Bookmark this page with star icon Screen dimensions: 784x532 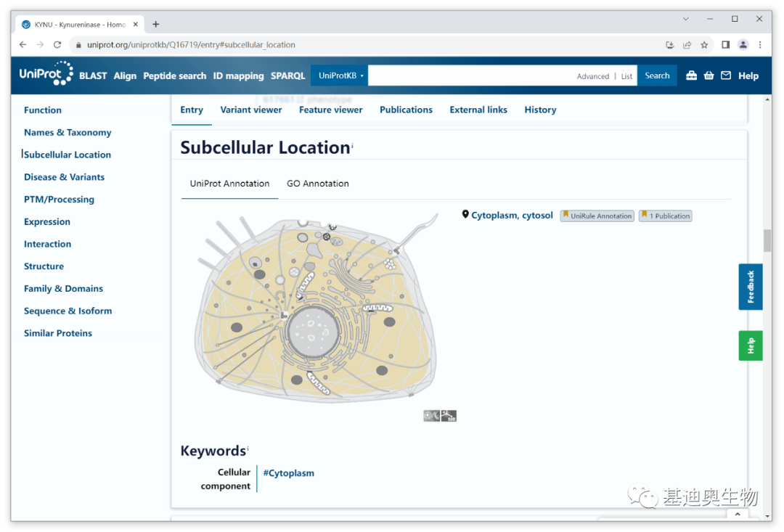[704, 45]
